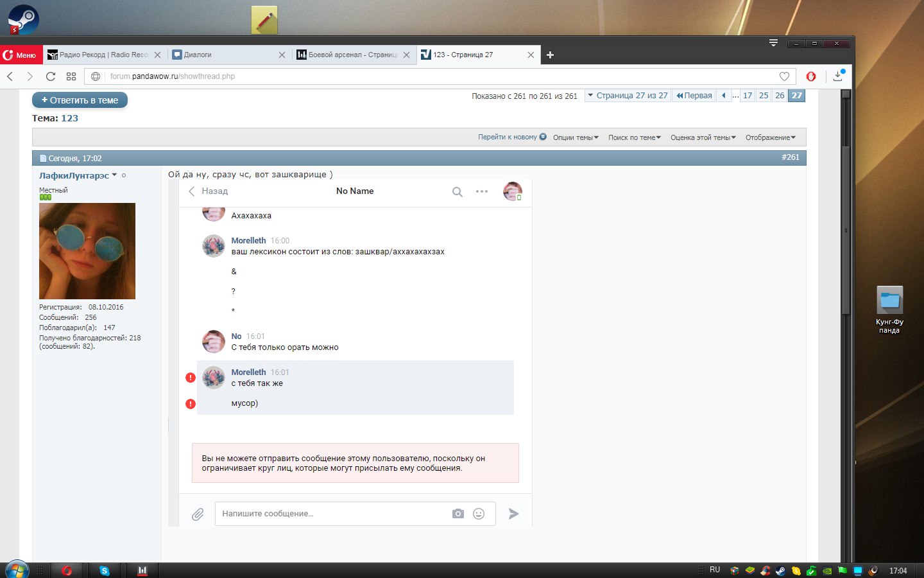This screenshot has width=924, height=578.
Task: Go back in browser history
Action: click(10, 76)
